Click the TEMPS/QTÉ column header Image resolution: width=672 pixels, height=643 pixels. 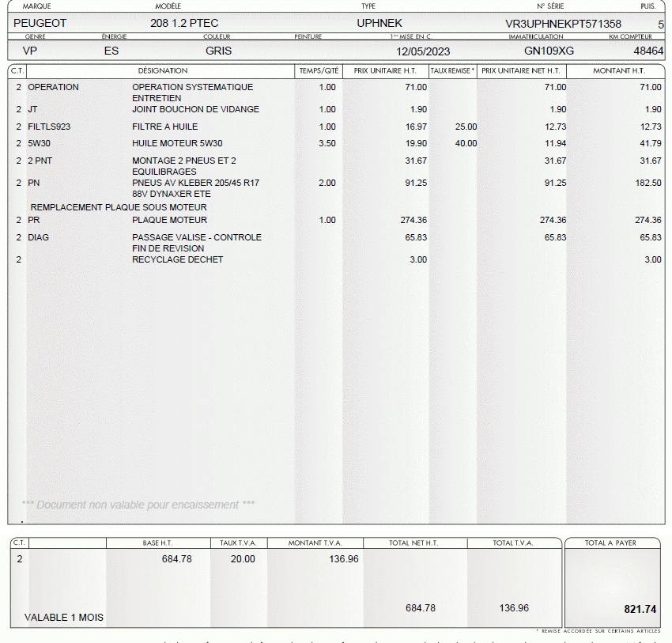coord(319,70)
